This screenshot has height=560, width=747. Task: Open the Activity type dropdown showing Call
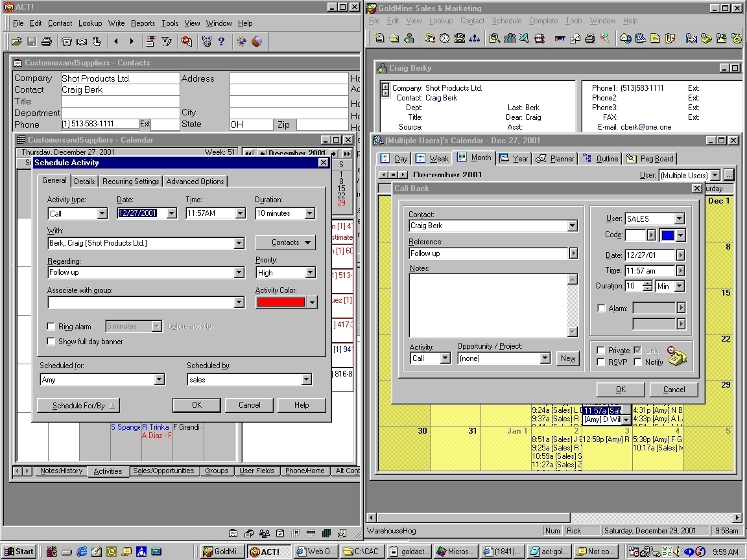click(102, 213)
